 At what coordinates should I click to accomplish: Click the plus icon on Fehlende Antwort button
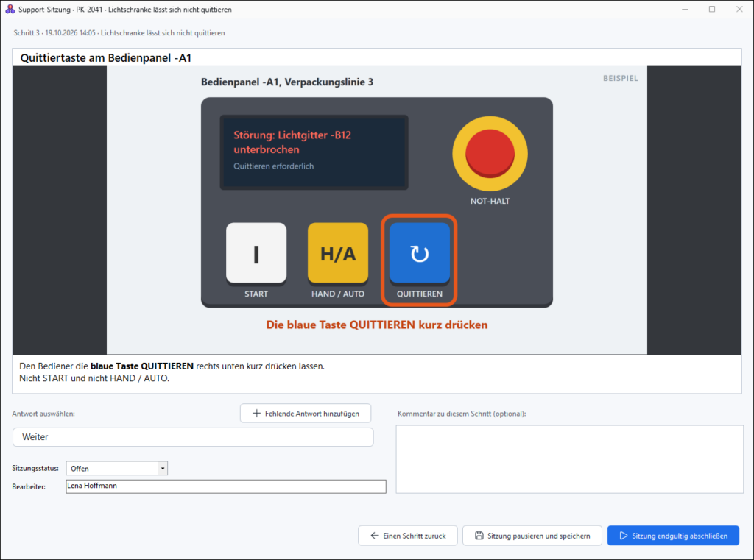(257, 414)
